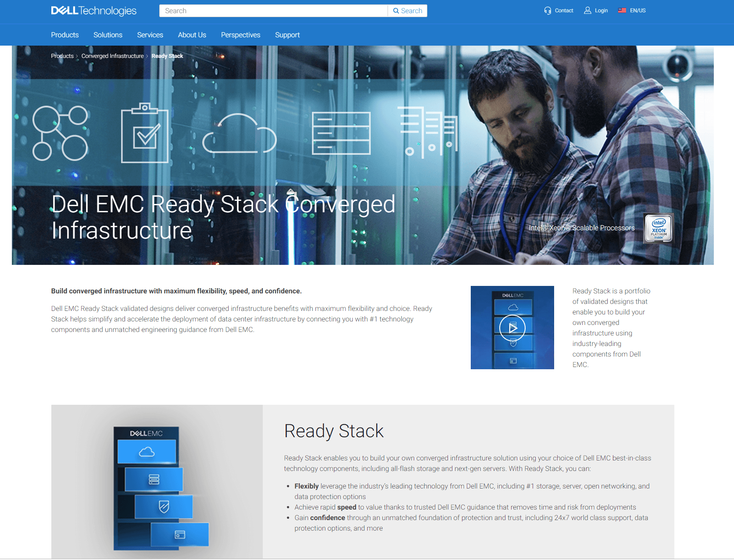Go to Converged Infrastructure breadcrumb
This screenshot has height=560, width=734.
[x=112, y=56]
